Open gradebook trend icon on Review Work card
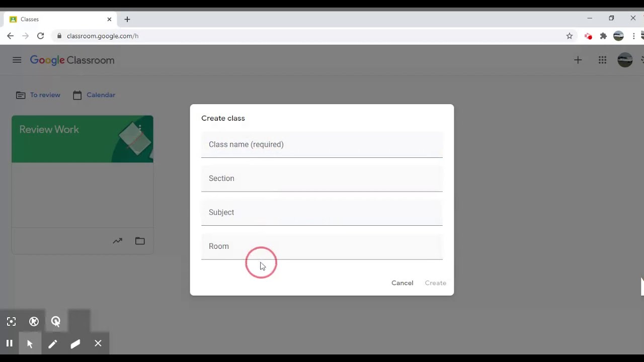The width and height of the screenshot is (644, 362). click(117, 241)
